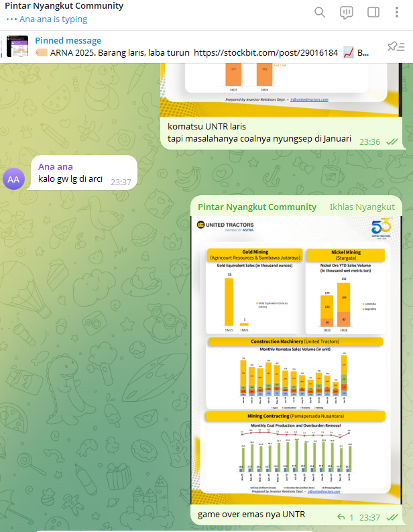Click the read checkmarks on komatsu message

pos(392,142)
